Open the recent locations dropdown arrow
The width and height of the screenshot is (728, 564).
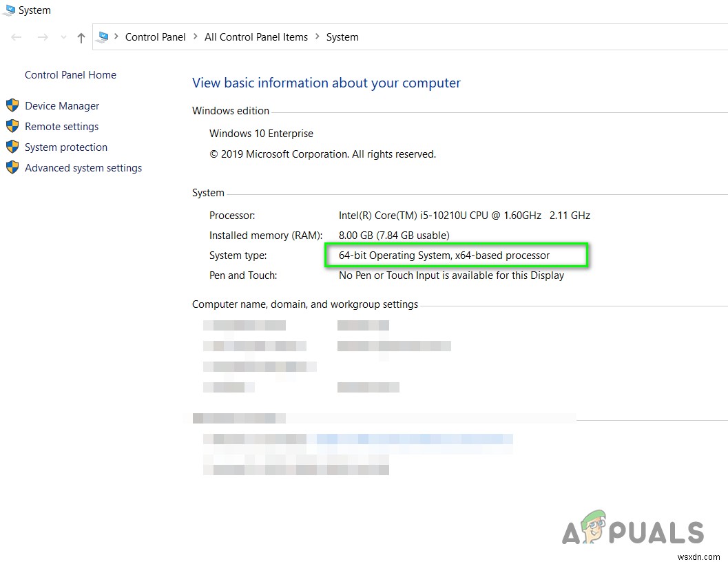(63, 37)
